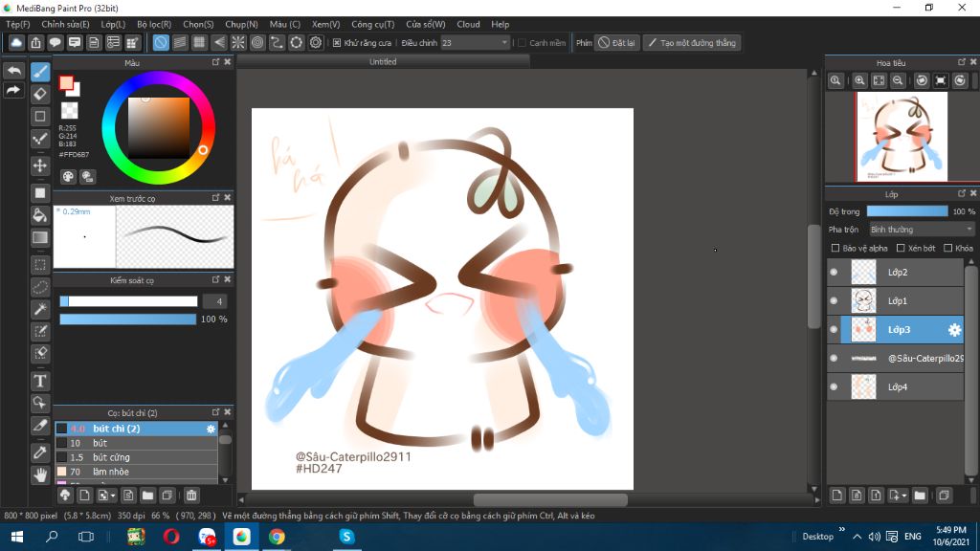This screenshot has width=980, height=551.
Task: Select the bút brush in the list
Action: [x=137, y=443]
